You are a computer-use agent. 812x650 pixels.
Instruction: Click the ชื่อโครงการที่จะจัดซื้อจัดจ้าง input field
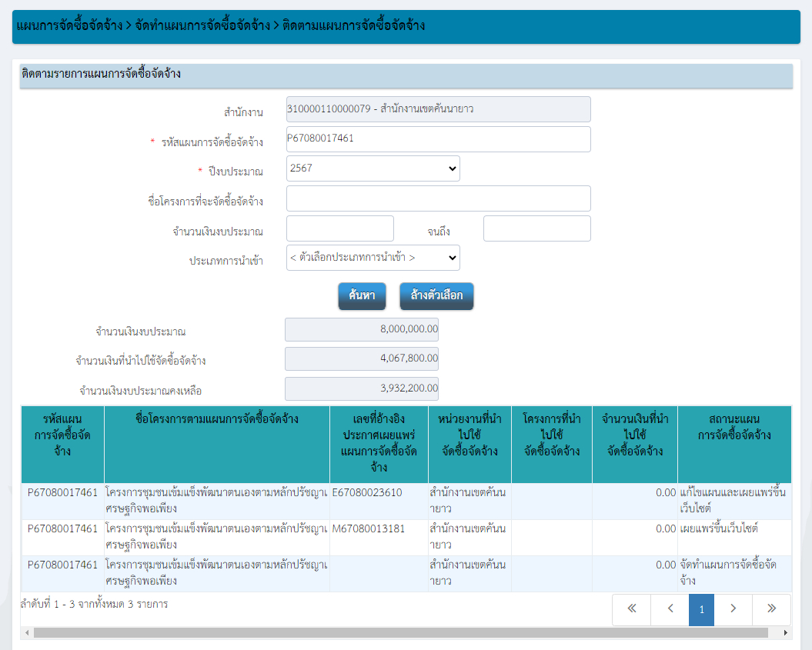[438, 198]
